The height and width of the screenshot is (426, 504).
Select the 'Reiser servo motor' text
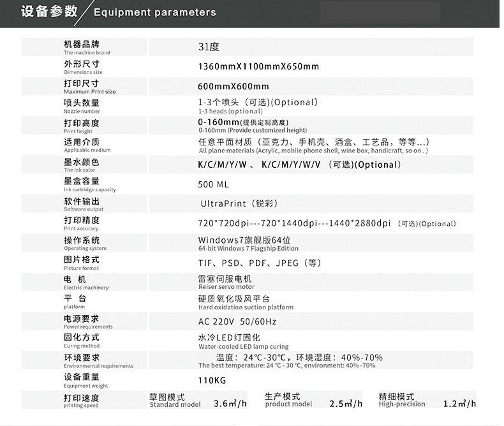[226, 287]
